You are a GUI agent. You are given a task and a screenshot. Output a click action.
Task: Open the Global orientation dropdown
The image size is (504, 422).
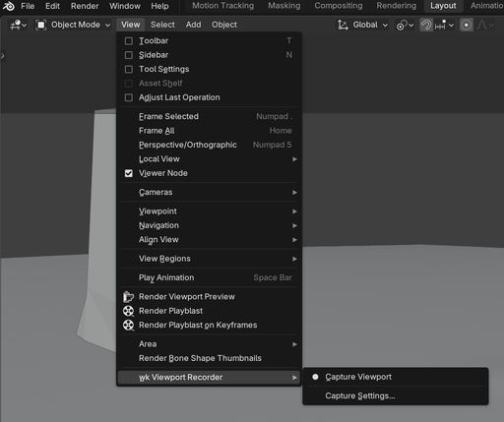pos(363,25)
